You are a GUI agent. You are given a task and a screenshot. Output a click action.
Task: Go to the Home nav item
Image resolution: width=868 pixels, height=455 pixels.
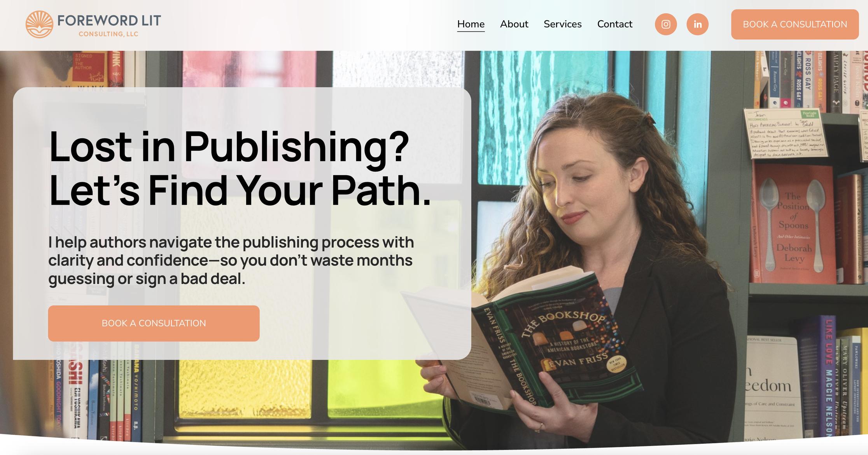(x=471, y=24)
